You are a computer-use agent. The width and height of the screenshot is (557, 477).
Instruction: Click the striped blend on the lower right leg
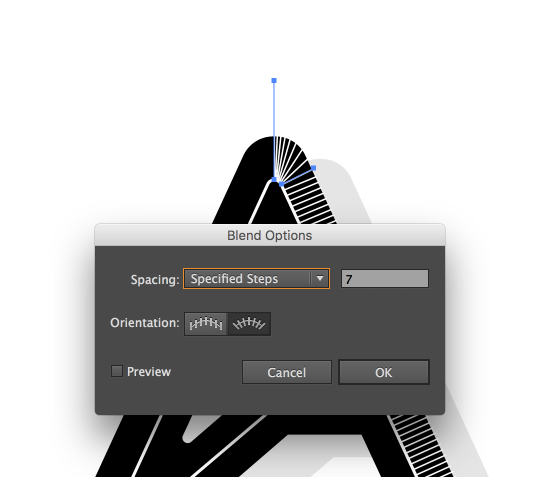click(x=421, y=446)
